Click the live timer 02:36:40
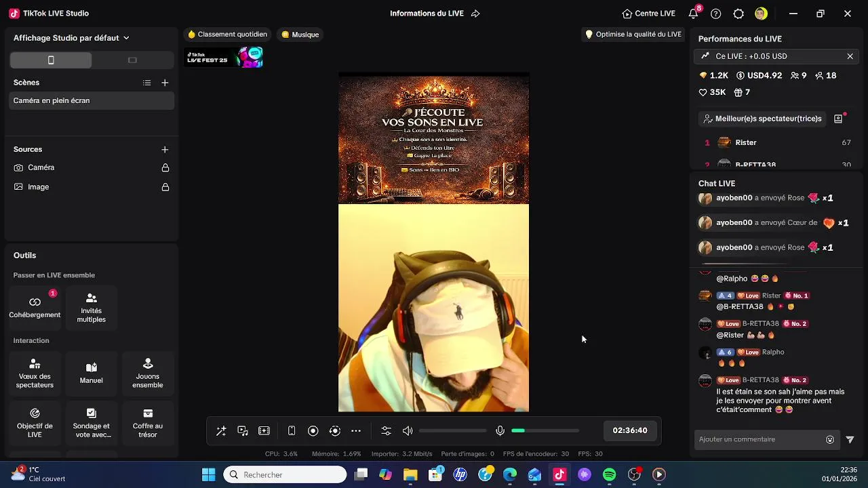 (630, 430)
